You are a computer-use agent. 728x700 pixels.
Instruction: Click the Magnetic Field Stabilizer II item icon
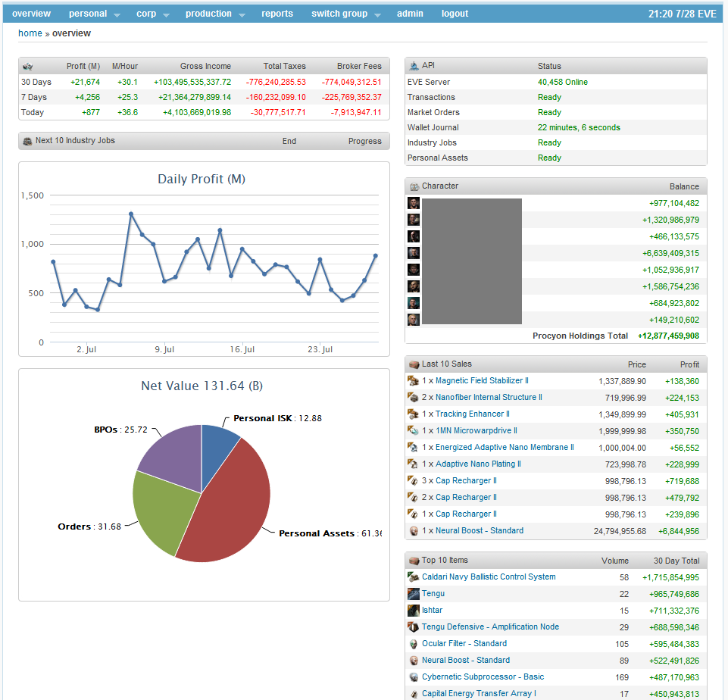414,381
